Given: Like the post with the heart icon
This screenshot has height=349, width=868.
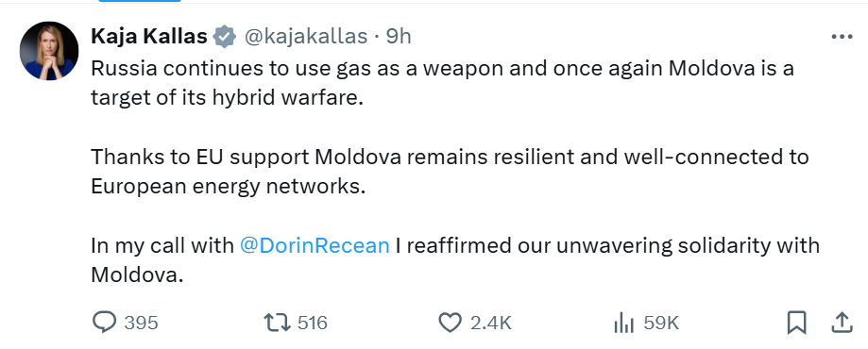Looking at the screenshot, I should [x=450, y=322].
